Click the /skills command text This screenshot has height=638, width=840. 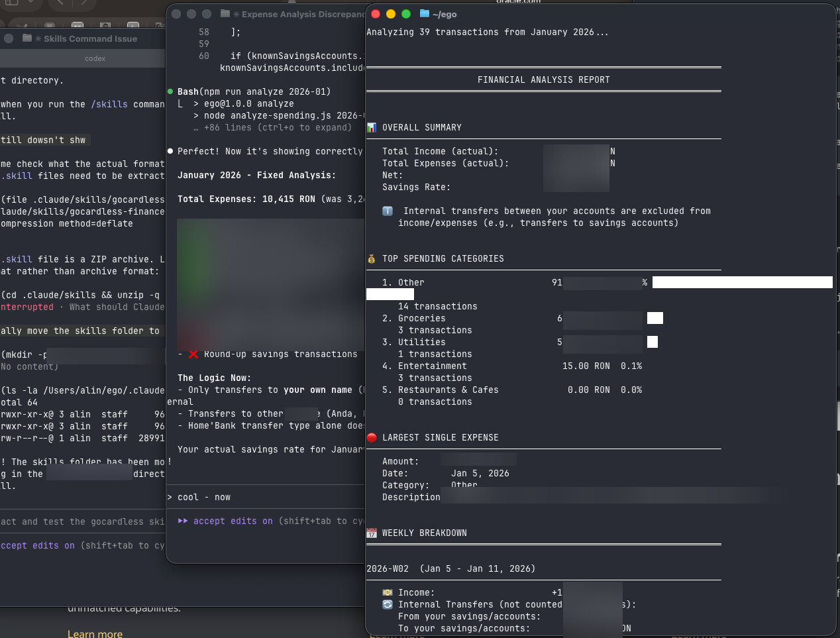pyautogui.click(x=109, y=104)
